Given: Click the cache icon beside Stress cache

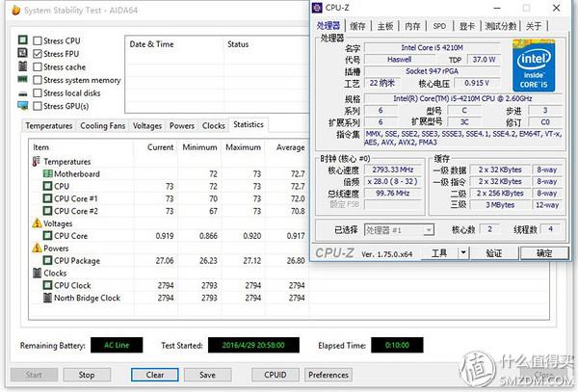Looking at the screenshot, I should pyautogui.click(x=23, y=65).
